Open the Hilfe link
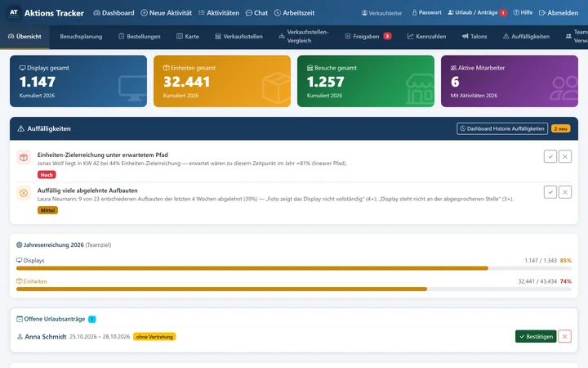 tap(523, 12)
